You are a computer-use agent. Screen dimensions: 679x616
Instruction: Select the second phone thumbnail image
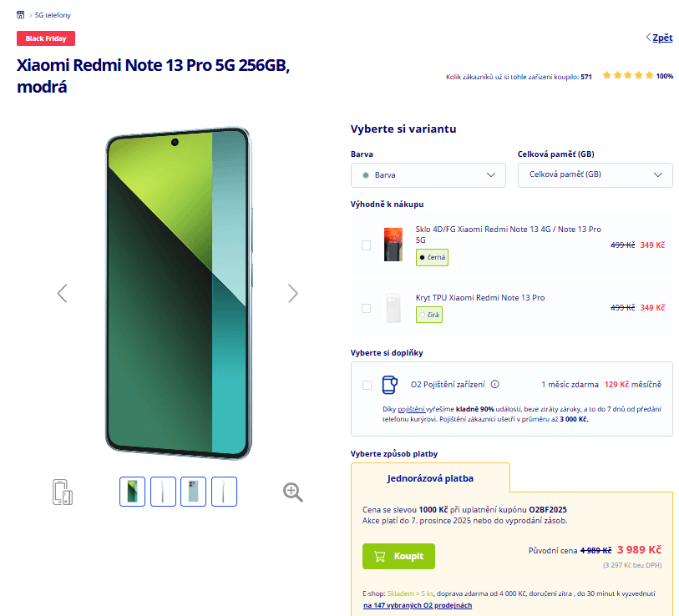coord(163,492)
